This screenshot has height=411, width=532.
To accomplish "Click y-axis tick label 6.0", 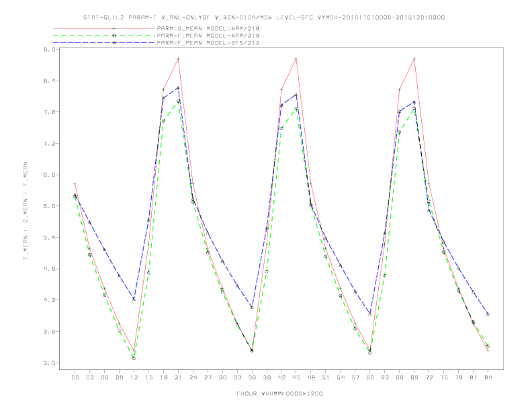I will [x=49, y=206].
